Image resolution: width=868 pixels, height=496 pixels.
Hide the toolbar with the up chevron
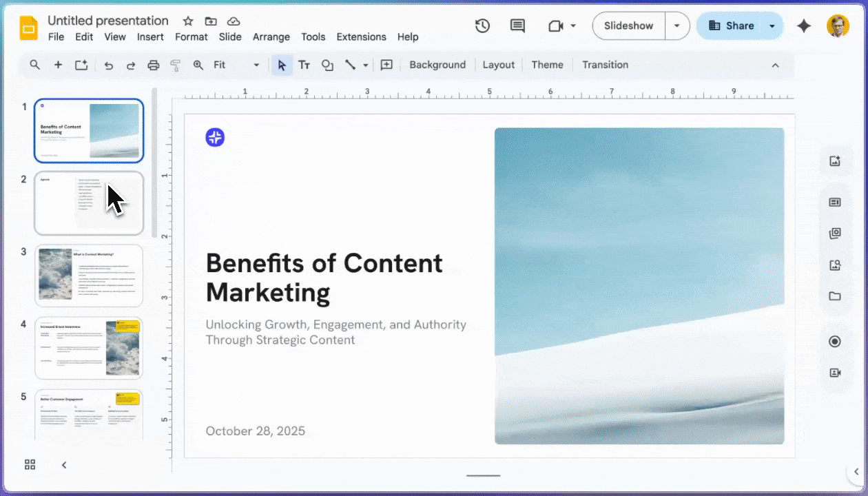[775, 65]
